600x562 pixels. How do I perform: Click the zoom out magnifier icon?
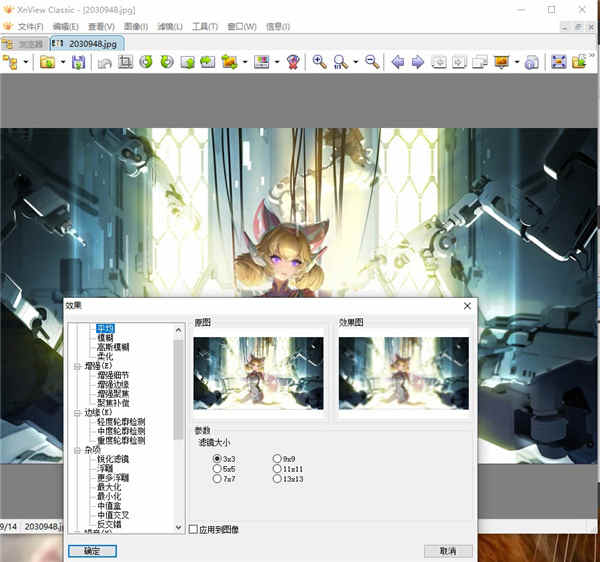pyautogui.click(x=372, y=62)
